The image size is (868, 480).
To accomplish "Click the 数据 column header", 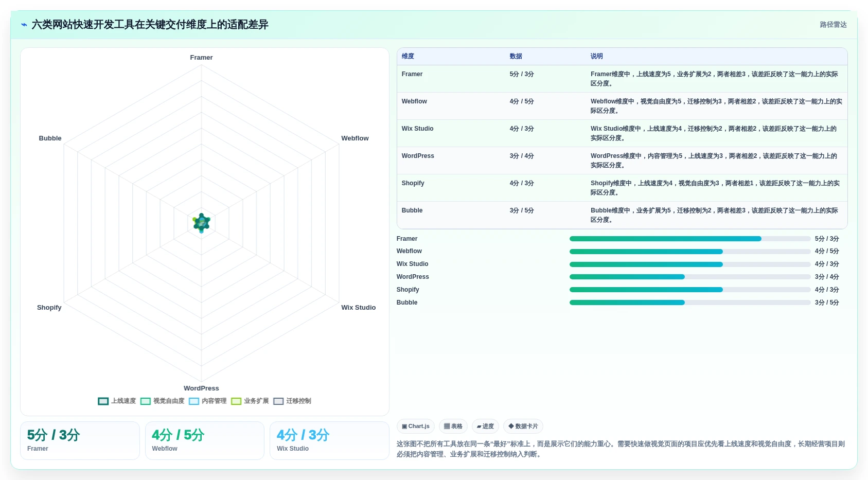I will 516,56.
